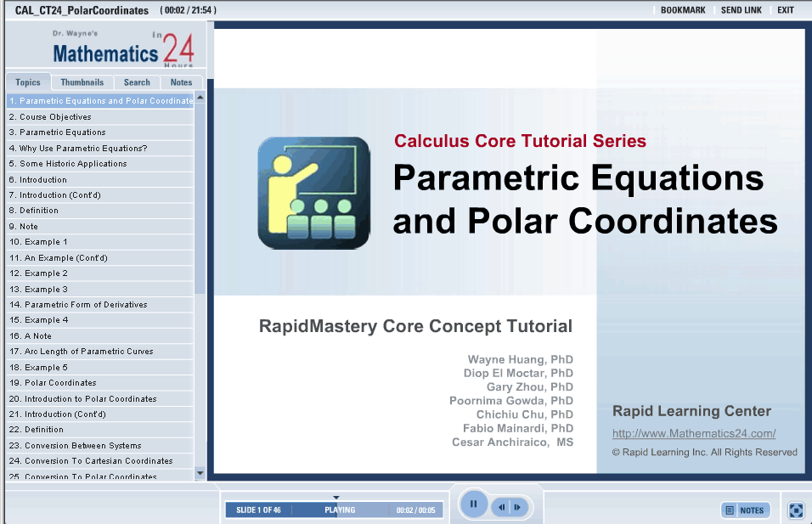Open the Search tab
The height and width of the screenshot is (524, 812).
tap(137, 82)
